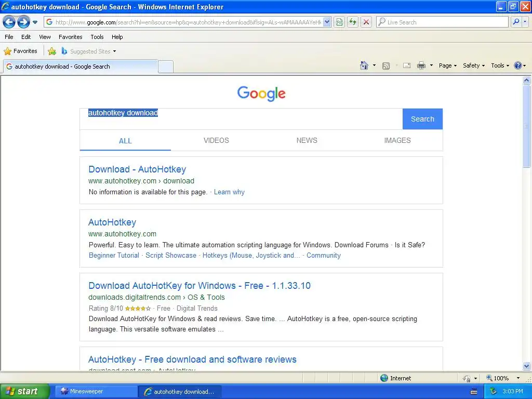Select the ALL results tab
This screenshot has height=399, width=532.
[125, 141]
